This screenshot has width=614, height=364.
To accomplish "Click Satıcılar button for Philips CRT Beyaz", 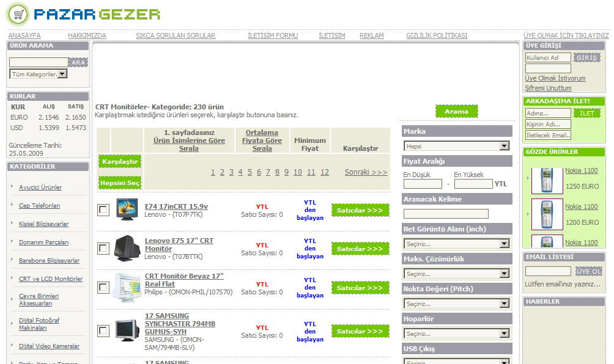I will (360, 288).
